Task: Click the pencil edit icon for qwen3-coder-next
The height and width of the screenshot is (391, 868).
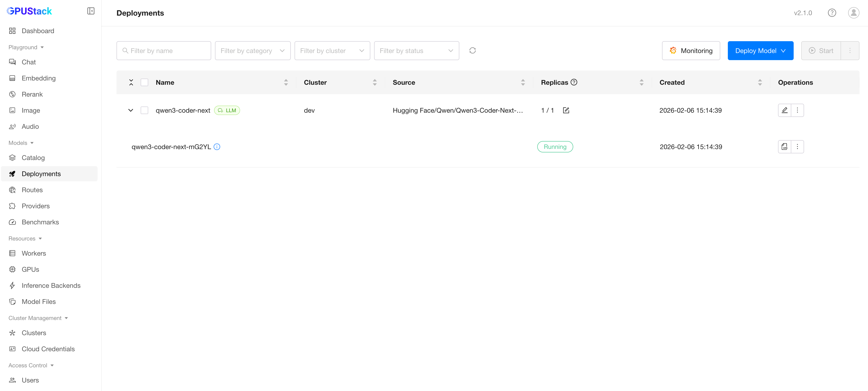Action: 784,110
